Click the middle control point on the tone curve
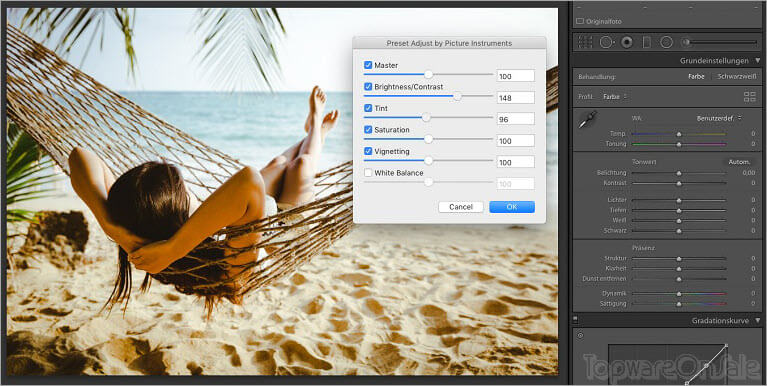This screenshot has width=767, height=386. (706, 365)
